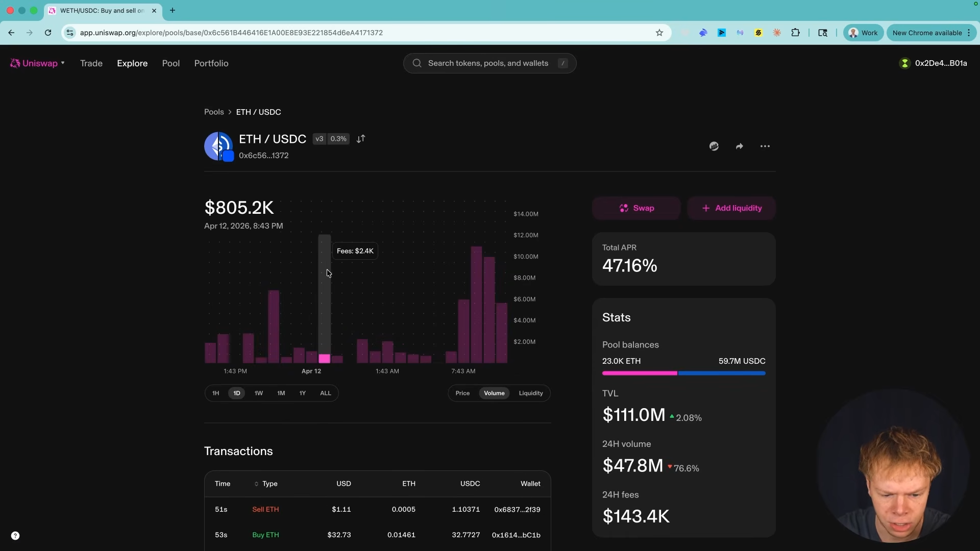980x551 pixels.
Task: Open the Chrome extensions puzzle icon
Action: click(x=795, y=33)
